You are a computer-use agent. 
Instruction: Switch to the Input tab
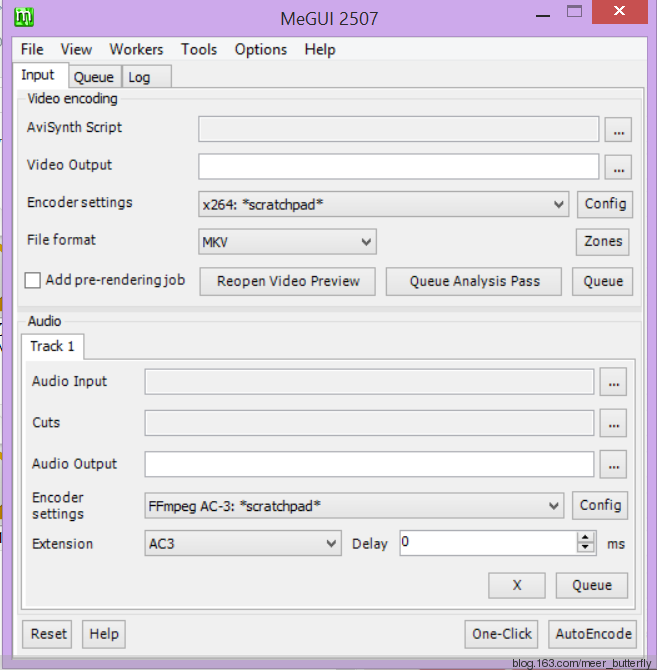pos(39,76)
